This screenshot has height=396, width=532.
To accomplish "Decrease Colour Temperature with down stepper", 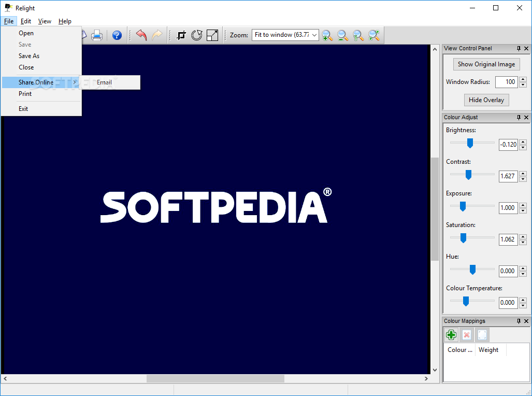I will [523, 305].
